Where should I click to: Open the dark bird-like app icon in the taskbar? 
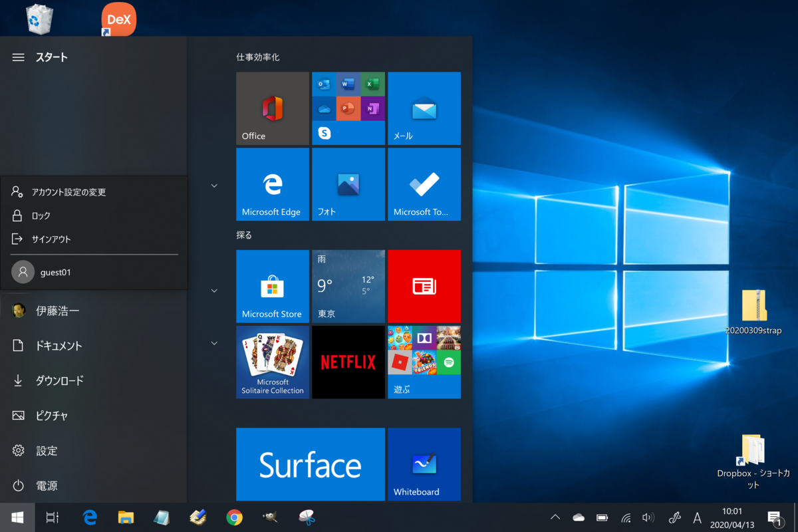point(270,517)
